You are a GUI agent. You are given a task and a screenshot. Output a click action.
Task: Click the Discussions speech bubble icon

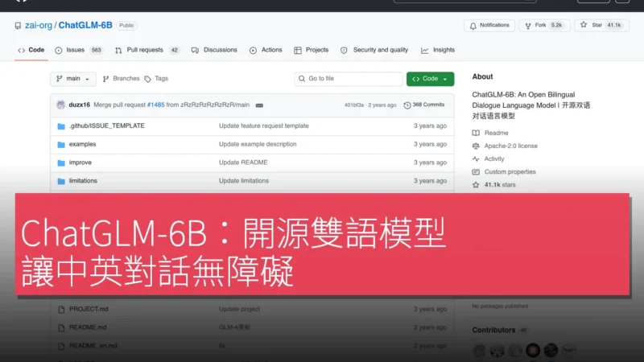(195, 51)
